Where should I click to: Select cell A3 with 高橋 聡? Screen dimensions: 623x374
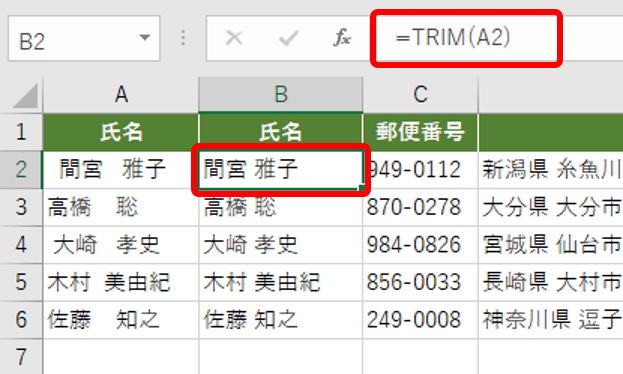(121, 207)
